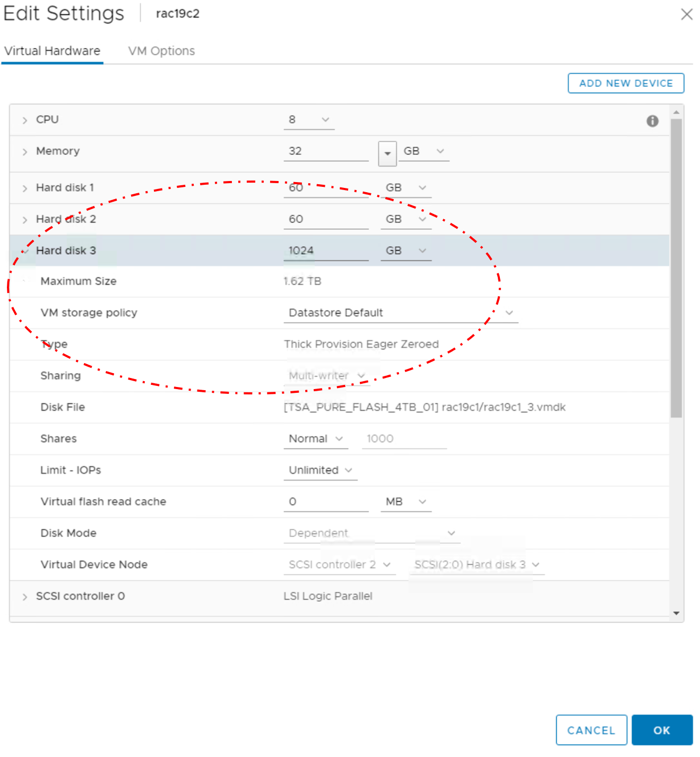This screenshot has height=757, width=700.
Task: Open the CPU count dropdown
Action: coord(309,120)
